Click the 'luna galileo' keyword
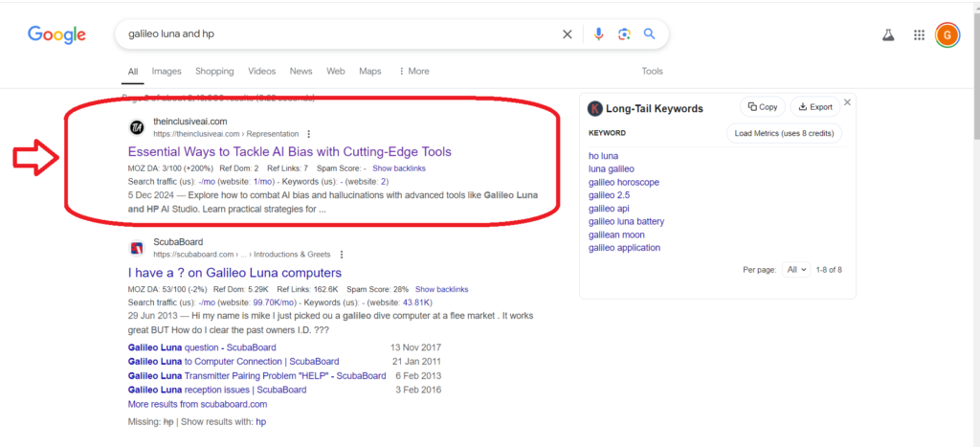Image resolution: width=980 pixels, height=447 pixels. (x=612, y=168)
